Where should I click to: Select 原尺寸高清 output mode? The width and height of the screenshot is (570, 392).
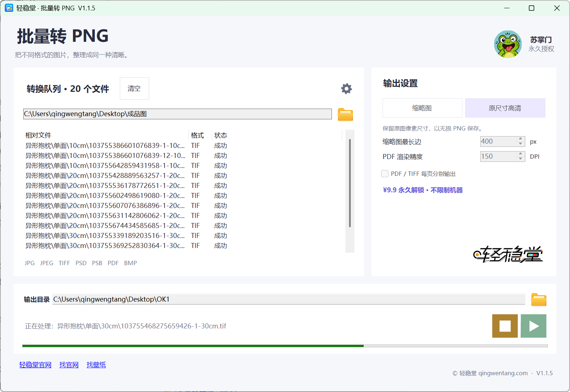[505, 108]
